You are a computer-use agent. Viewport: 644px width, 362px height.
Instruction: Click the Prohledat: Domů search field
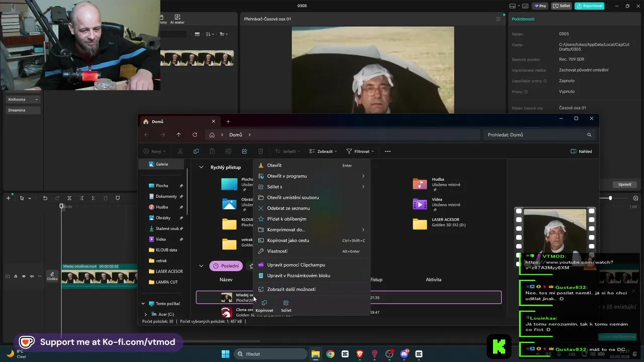tap(539, 135)
